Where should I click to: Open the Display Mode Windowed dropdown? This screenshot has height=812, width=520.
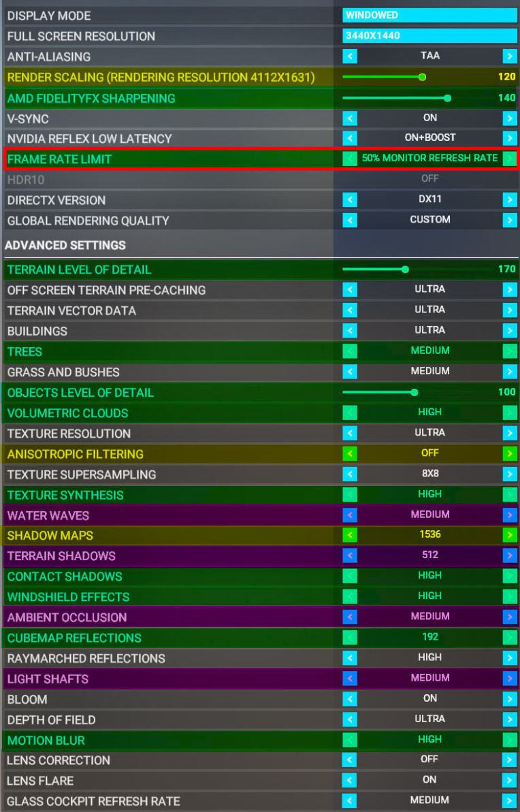(x=429, y=15)
